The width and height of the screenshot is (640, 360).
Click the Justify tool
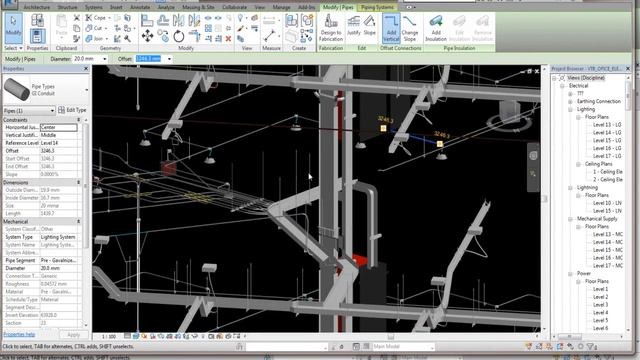[x=354, y=25]
